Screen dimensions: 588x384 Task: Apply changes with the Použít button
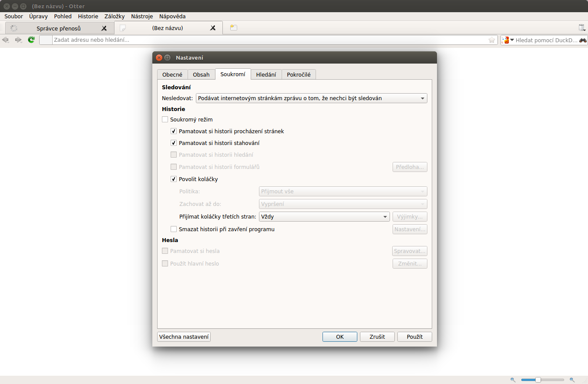click(415, 337)
